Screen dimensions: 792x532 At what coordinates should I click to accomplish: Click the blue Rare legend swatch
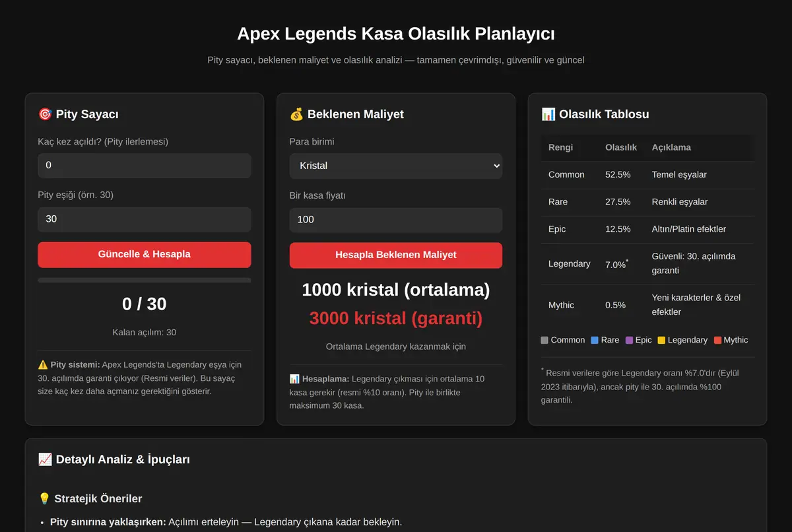coord(595,340)
